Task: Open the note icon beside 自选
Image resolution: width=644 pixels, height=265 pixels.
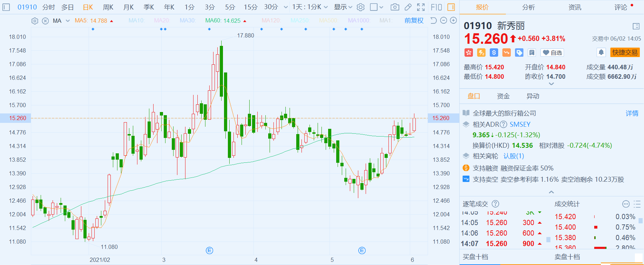Action: [532, 53]
